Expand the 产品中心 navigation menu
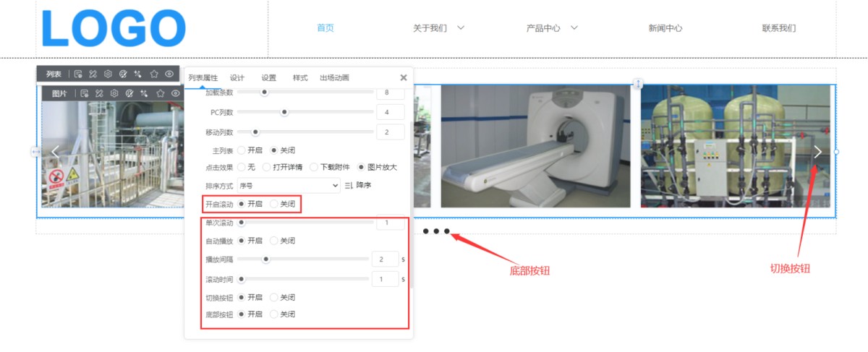This screenshot has height=352, width=868. click(552, 28)
